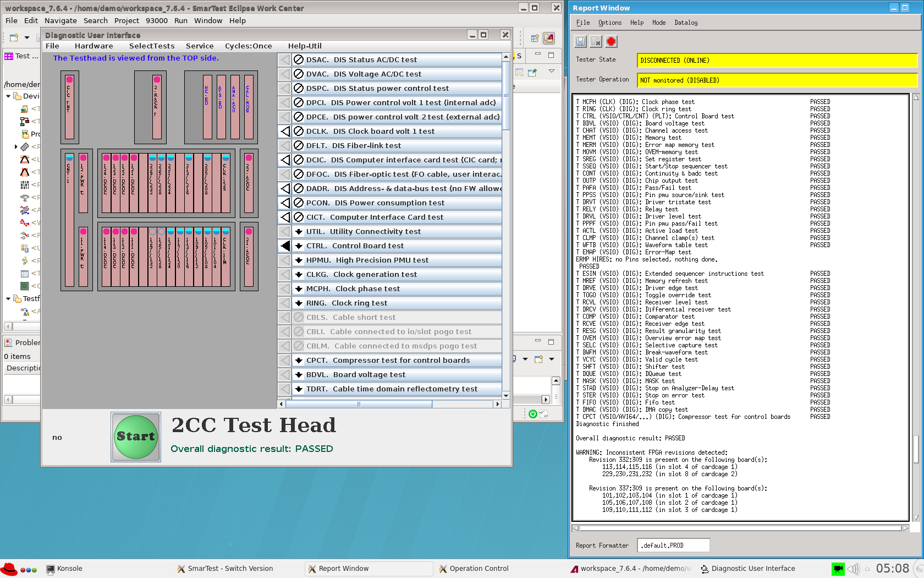Click the memory chip device icon in the tree
The width and height of the screenshot is (924, 578).
click(x=25, y=146)
